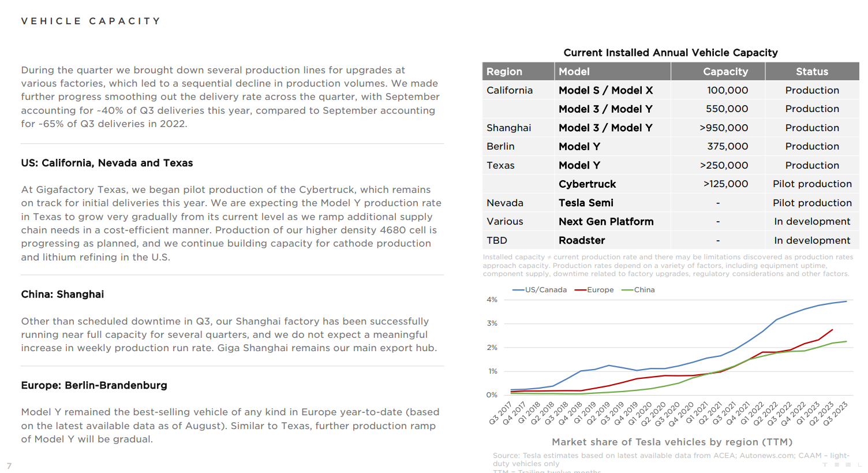Select the "TBD" region cell
The image size is (868, 473).
pyautogui.click(x=497, y=240)
